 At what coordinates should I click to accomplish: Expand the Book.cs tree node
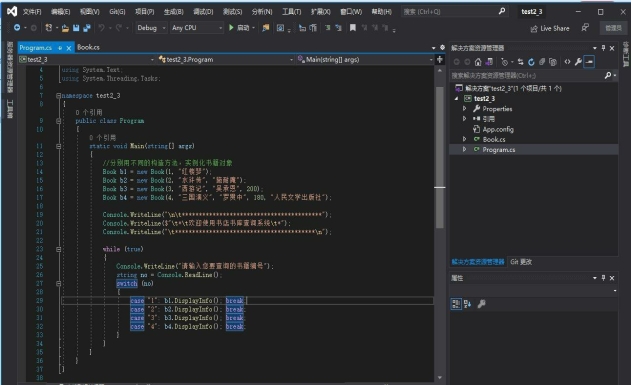465,139
